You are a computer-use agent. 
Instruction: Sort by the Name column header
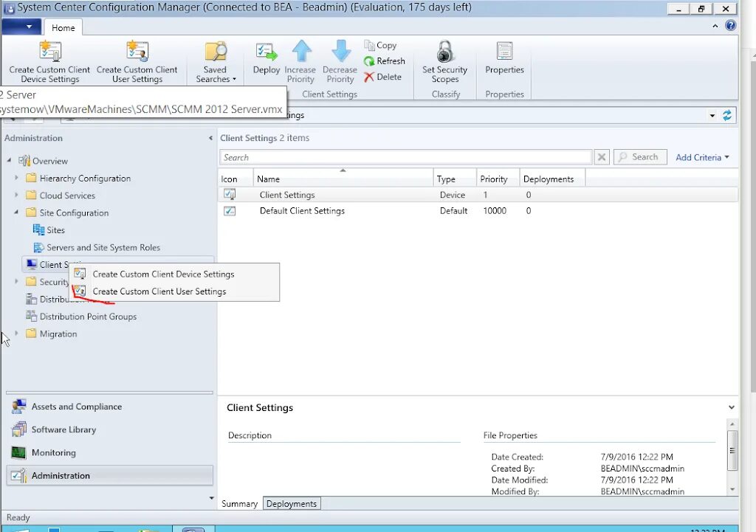tap(343, 179)
